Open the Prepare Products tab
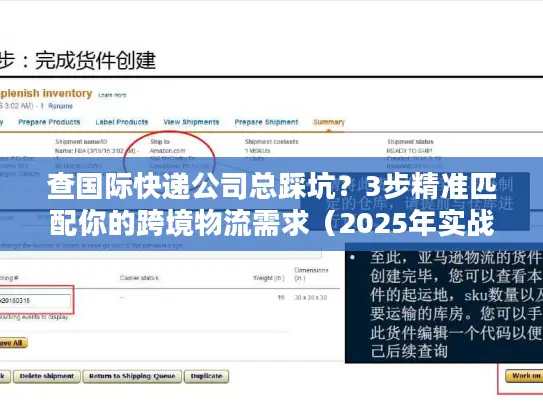This screenshot has width=543, height=408. pos(49,122)
